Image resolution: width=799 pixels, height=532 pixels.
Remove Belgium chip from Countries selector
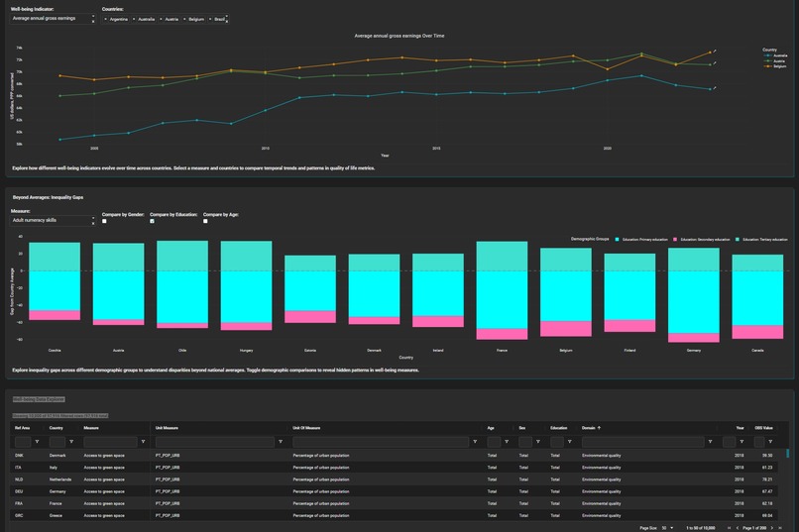point(184,20)
